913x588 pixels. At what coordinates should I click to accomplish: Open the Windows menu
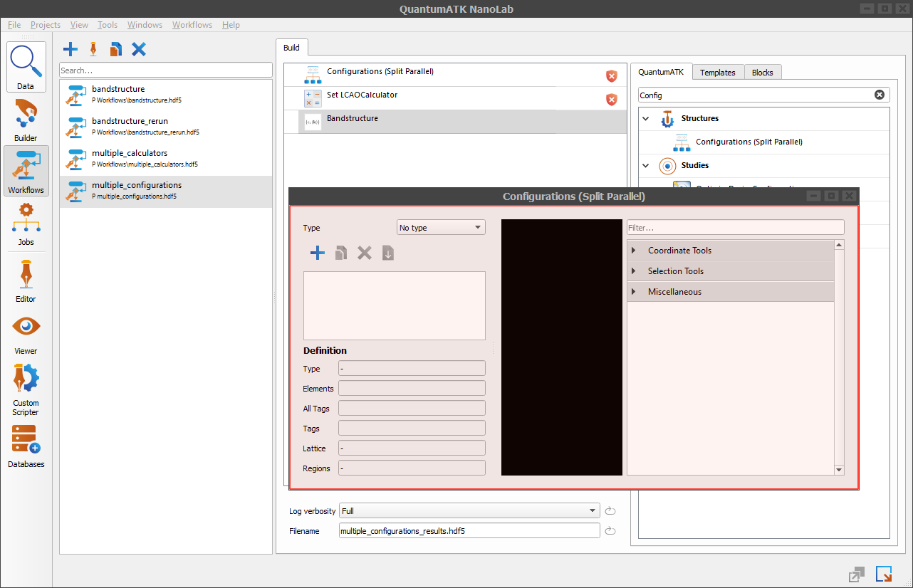tap(145, 25)
